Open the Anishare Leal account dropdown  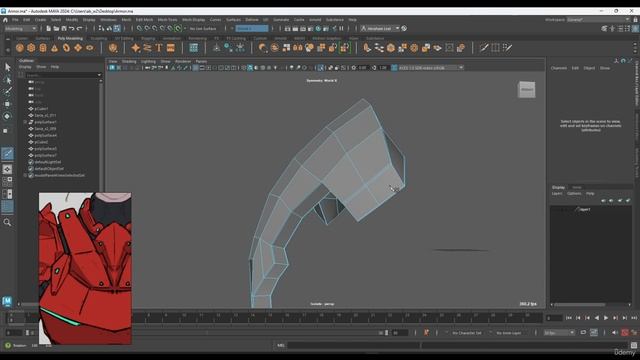coord(380,29)
